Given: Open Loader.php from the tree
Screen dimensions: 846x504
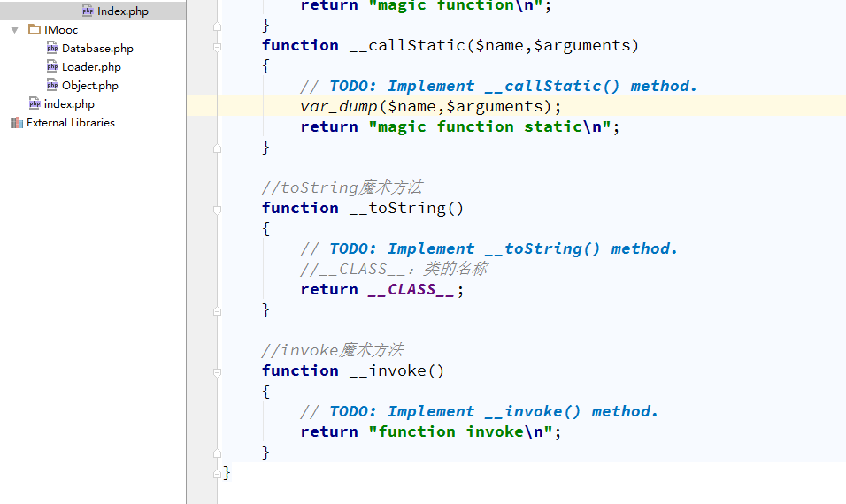Looking at the screenshot, I should coord(91,67).
